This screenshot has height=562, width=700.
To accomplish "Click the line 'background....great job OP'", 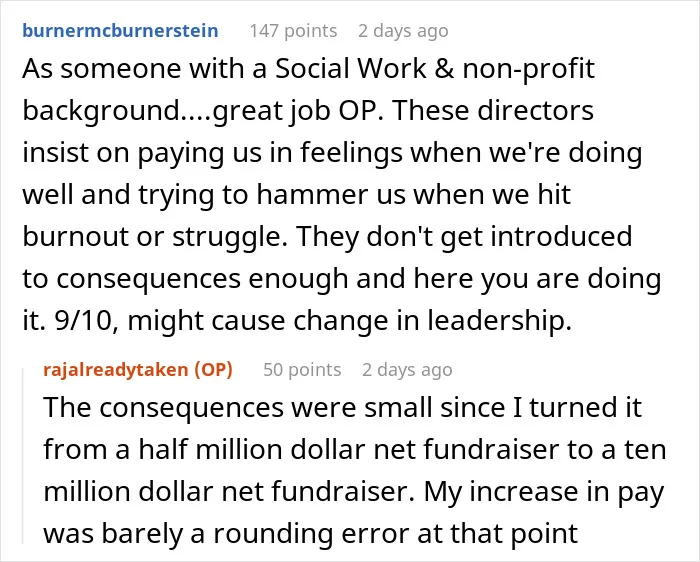I will pos(308,111).
